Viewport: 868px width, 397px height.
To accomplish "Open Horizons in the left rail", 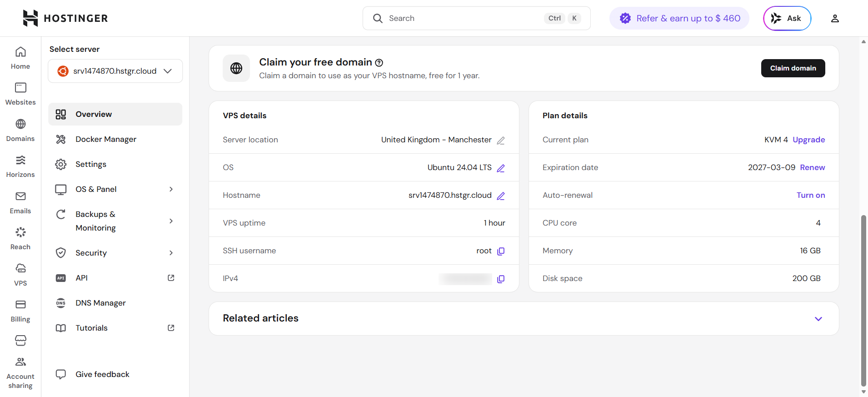I will 20,166.
